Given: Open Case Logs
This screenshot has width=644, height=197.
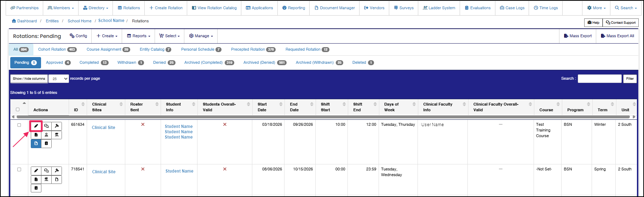Looking at the screenshot, I should point(512,8).
